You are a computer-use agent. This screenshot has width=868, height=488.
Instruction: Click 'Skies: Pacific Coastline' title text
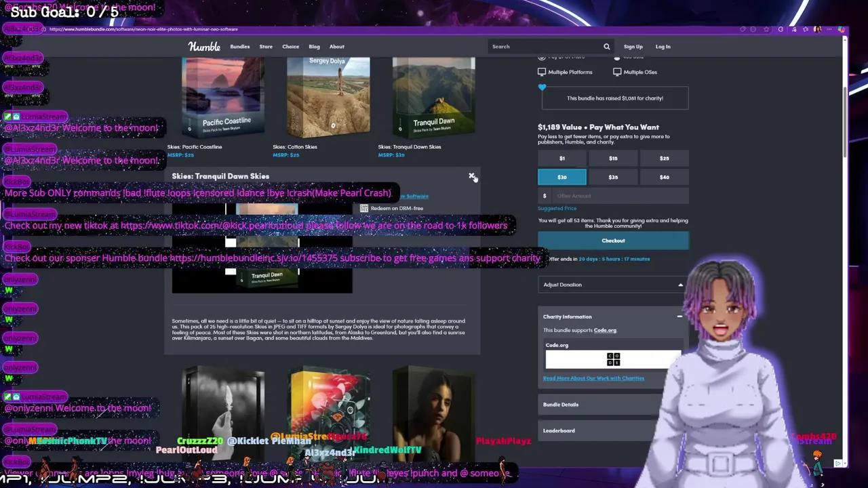click(x=193, y=147)
